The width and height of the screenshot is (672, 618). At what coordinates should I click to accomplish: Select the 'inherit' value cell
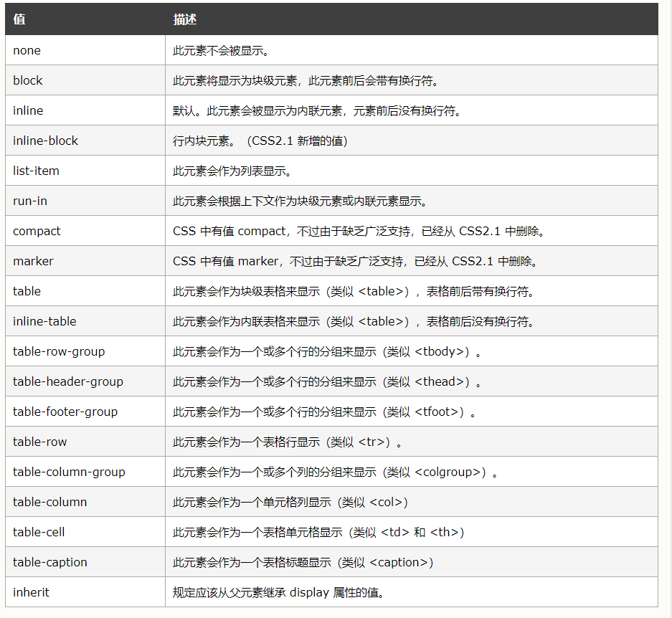(x=85, y=592)
